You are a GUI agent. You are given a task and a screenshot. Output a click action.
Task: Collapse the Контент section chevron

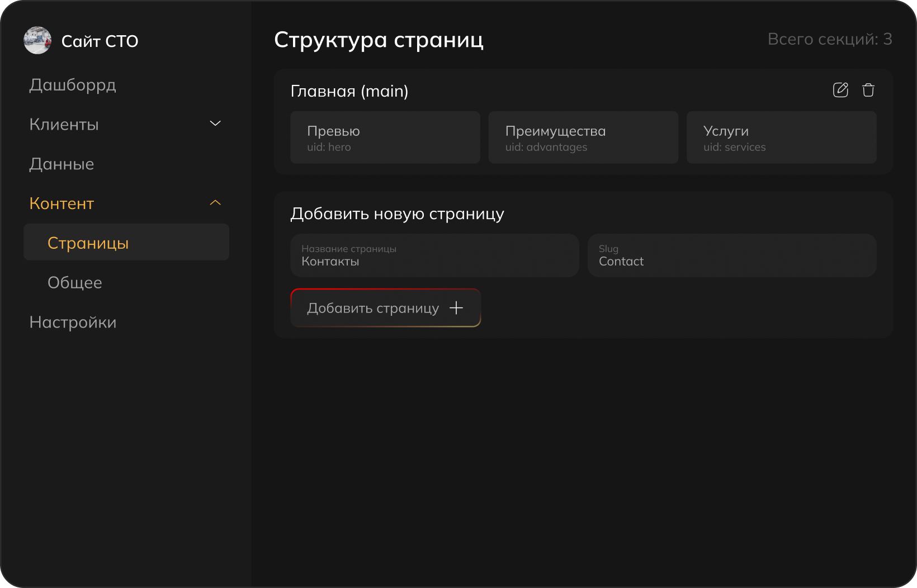pos(215,202)
